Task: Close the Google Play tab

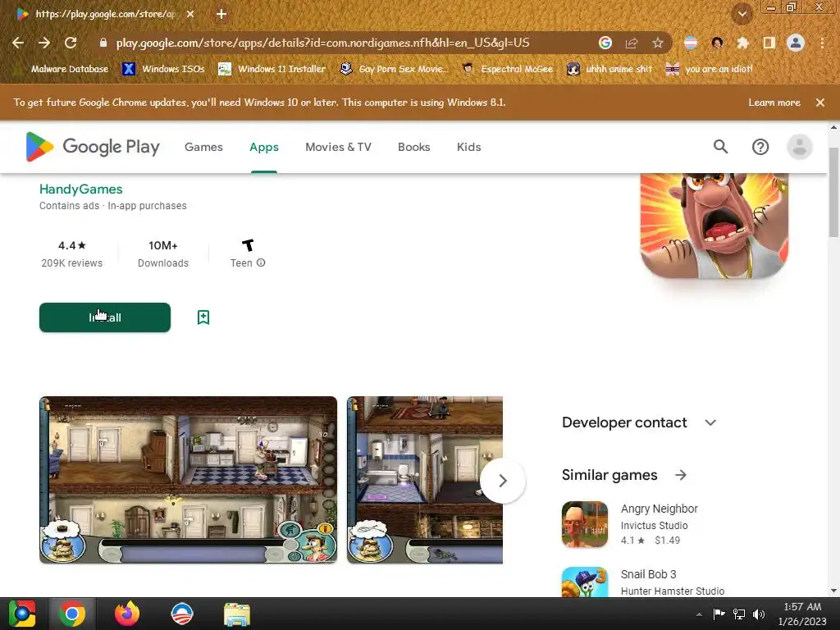Action: pos(190,14)
